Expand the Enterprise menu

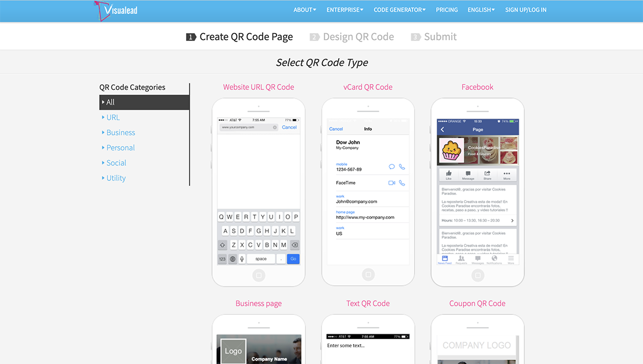345,10
